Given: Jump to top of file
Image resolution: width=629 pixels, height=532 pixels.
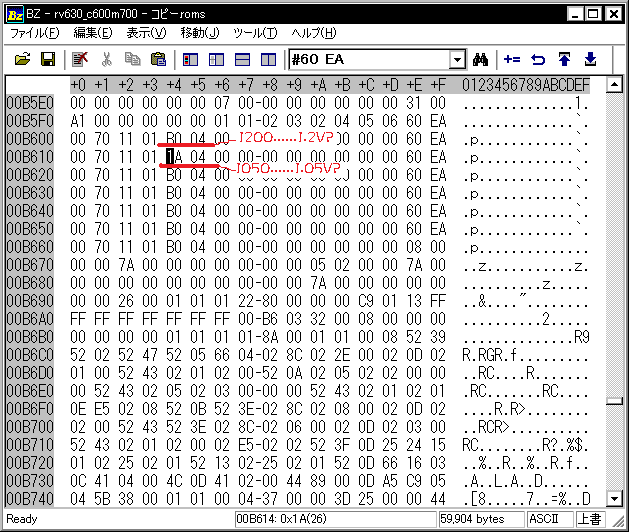Looking at the screenshot, I should (x=564, y=59).
